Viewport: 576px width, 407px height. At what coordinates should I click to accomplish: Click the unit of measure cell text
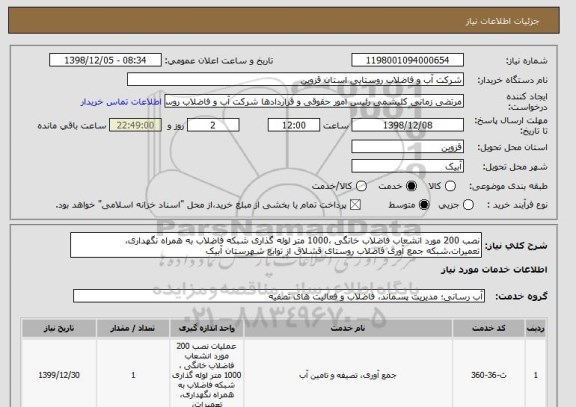(206, 375)
